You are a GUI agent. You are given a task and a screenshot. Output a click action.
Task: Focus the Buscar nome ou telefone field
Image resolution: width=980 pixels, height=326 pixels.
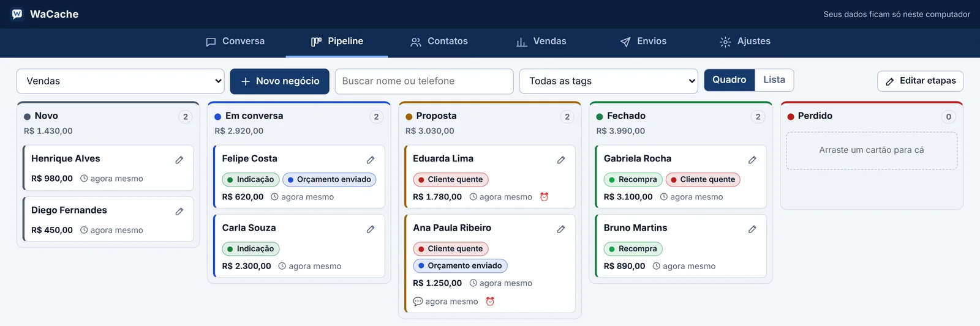pos(424,81)
